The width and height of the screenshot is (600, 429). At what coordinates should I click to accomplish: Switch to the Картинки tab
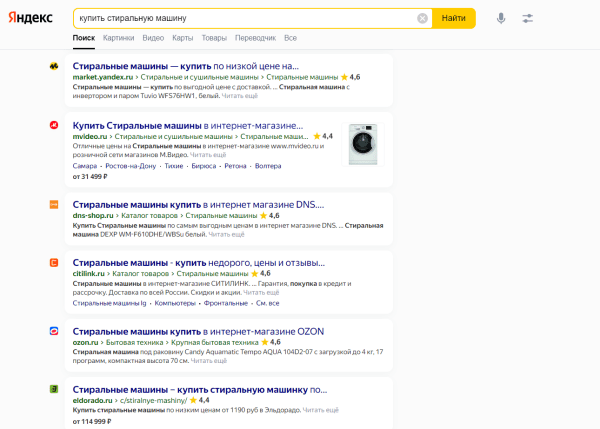118,38
